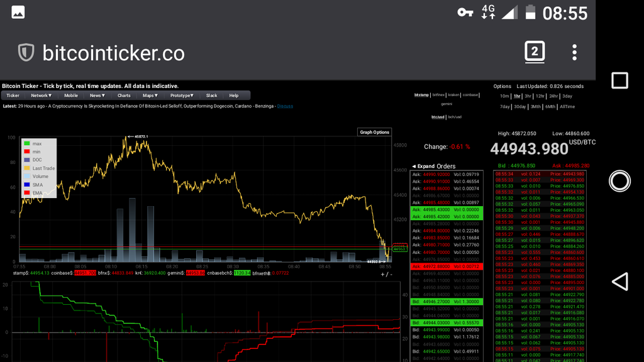Switch to the btc/usd pair

coord(438,117)
